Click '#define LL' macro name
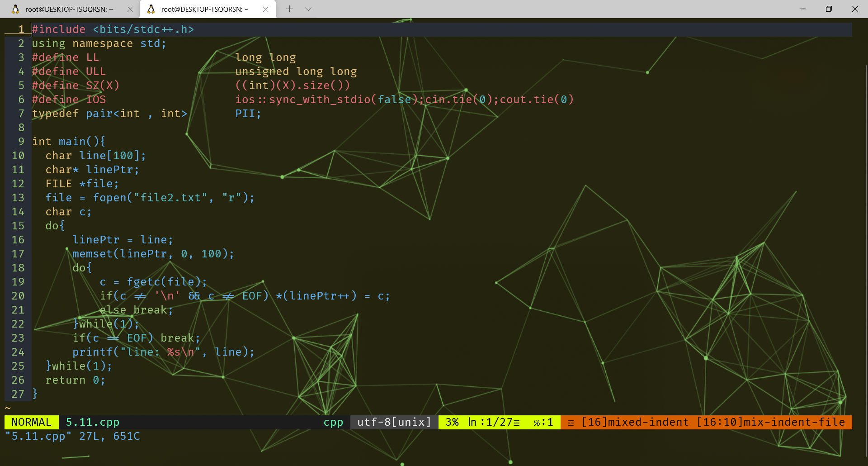The image size is (868, 466). click(93, 57)
